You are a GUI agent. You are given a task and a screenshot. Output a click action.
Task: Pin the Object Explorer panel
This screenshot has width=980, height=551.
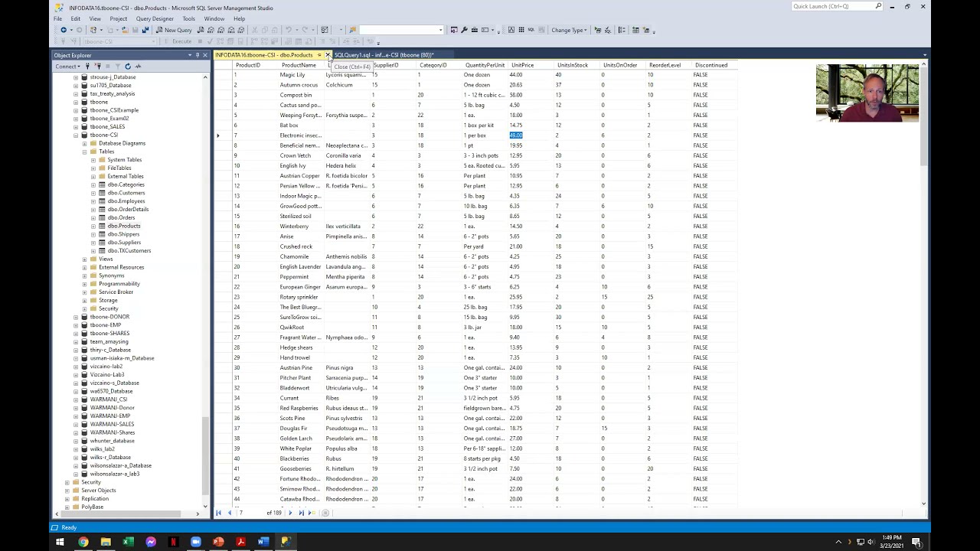pyautogui.click(x=197, y=55)
